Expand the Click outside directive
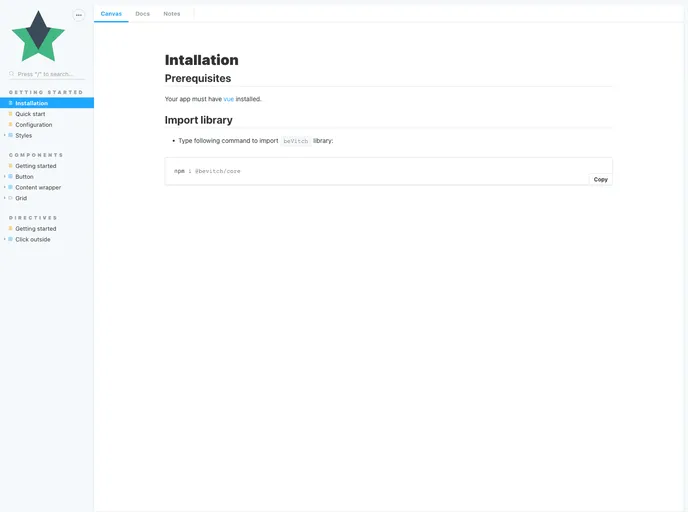This screenshot has height=512, width=688. coord(5,239)
